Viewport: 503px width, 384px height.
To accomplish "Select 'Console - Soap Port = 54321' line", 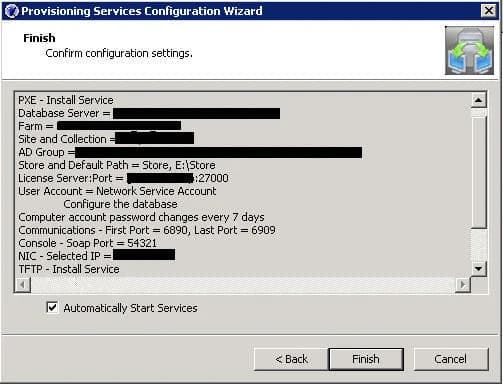I will coord(87,243).
